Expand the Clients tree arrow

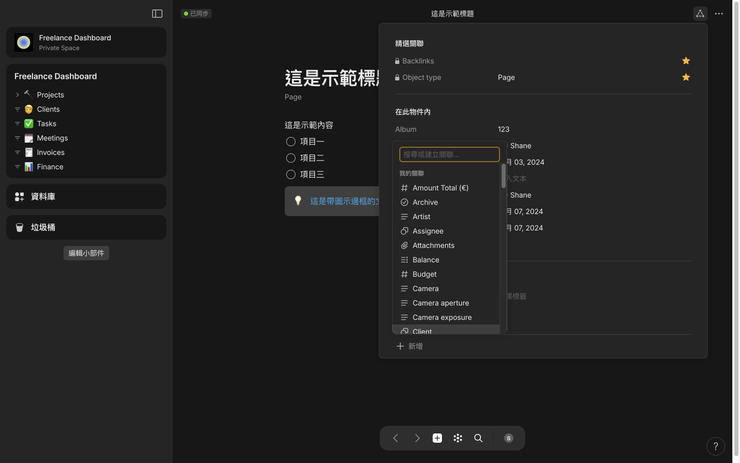[17, 109]
